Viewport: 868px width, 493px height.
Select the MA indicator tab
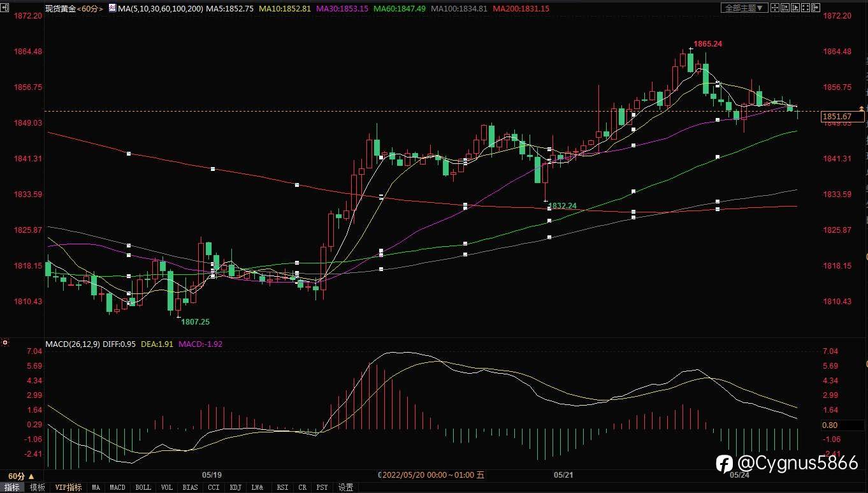click(x=96, y=487)
